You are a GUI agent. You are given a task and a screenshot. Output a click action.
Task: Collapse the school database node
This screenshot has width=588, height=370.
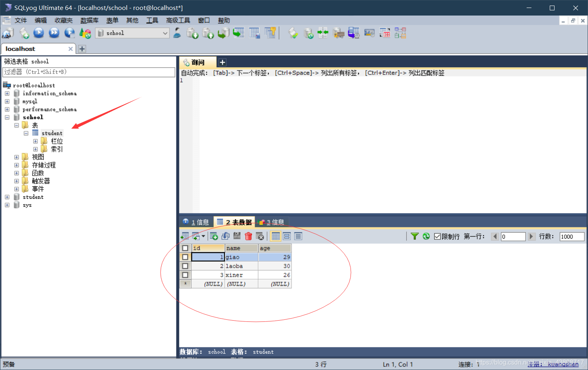coord(7,117)
